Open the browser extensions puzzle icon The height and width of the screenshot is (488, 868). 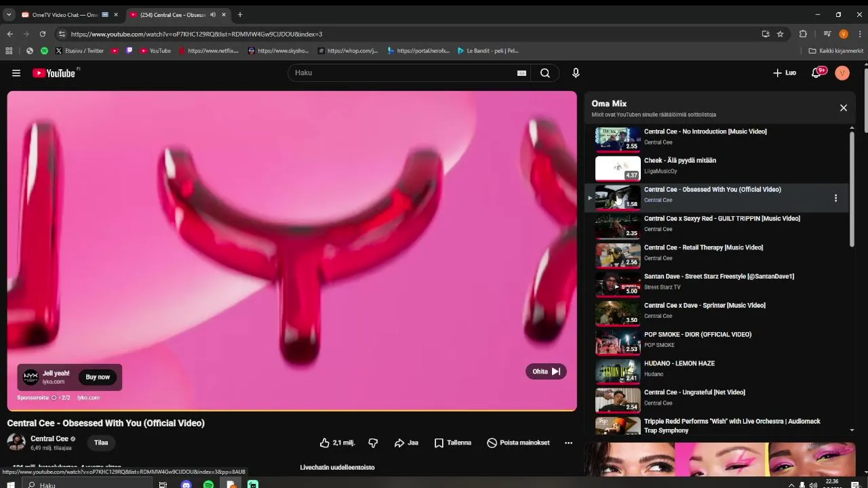coord(803,34)
